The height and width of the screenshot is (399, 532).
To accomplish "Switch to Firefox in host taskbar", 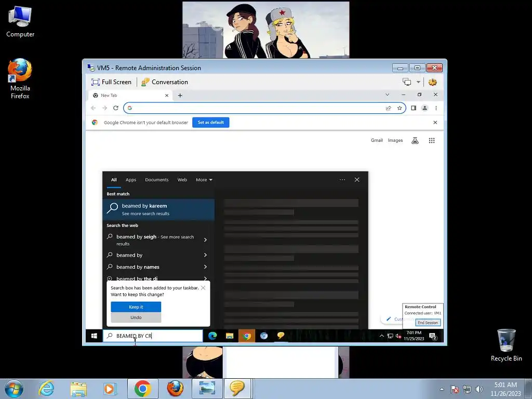I will (175, 389).
